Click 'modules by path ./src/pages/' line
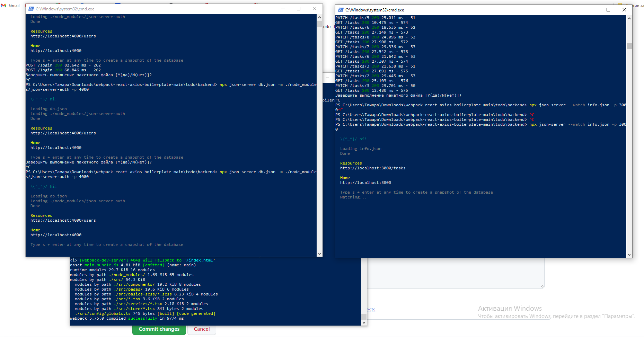Image resolution: width=644 pixels, height=337 pixels. point(132,289)
